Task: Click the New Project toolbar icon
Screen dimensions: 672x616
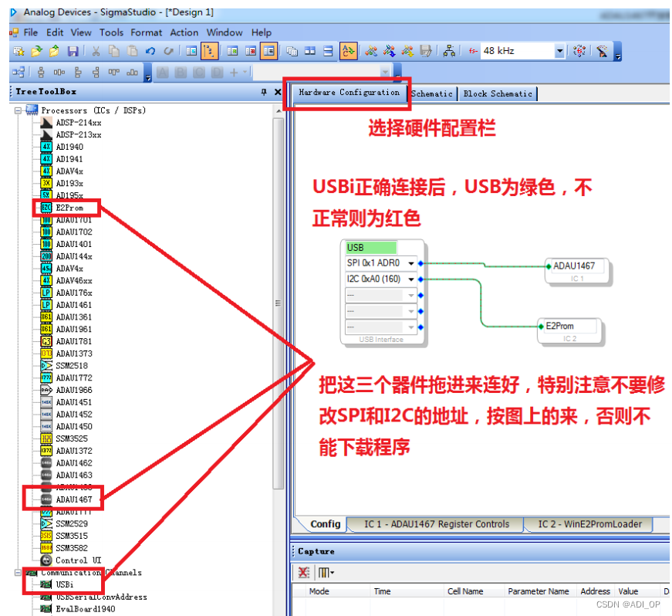Action: tap(19, 52)
